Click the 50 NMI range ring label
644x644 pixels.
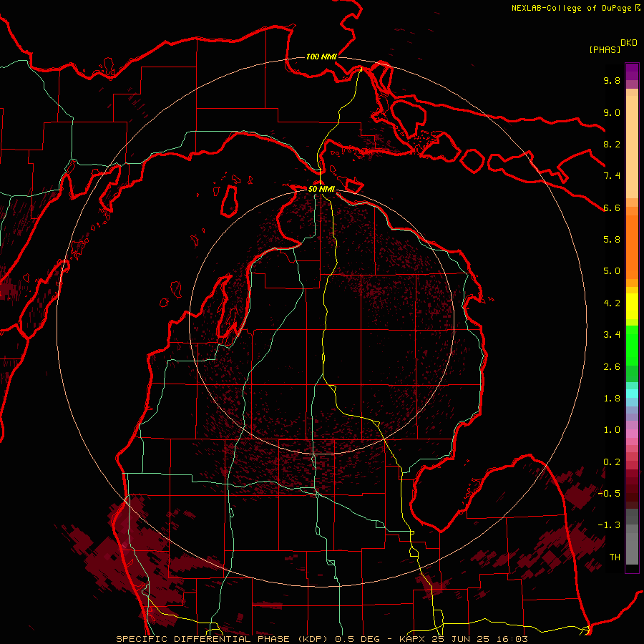(x=321, y=189)
